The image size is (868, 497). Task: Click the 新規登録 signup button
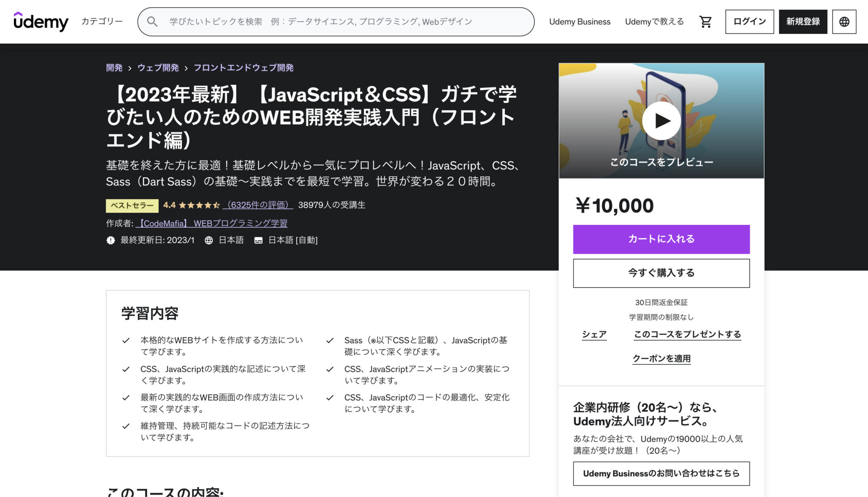point(803,21)
